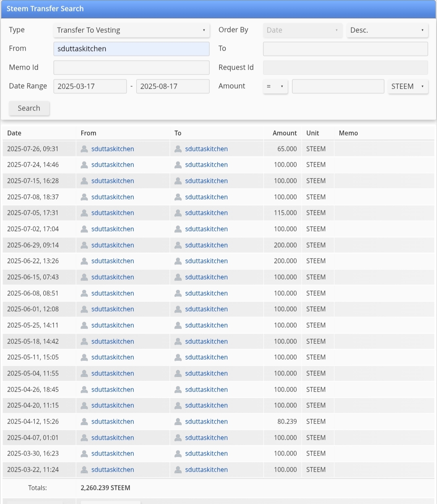This screenshot has width=437, height=504.
Task: Select the 200.000 amount in 2025-06-22 row
Action: (285, 261)
